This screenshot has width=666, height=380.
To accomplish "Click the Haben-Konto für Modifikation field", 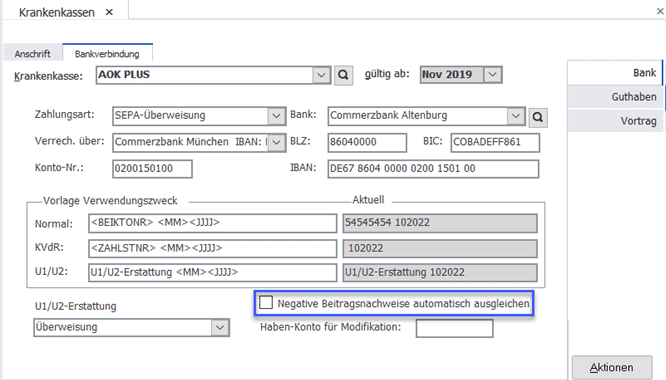I will [x=454, y=328].
